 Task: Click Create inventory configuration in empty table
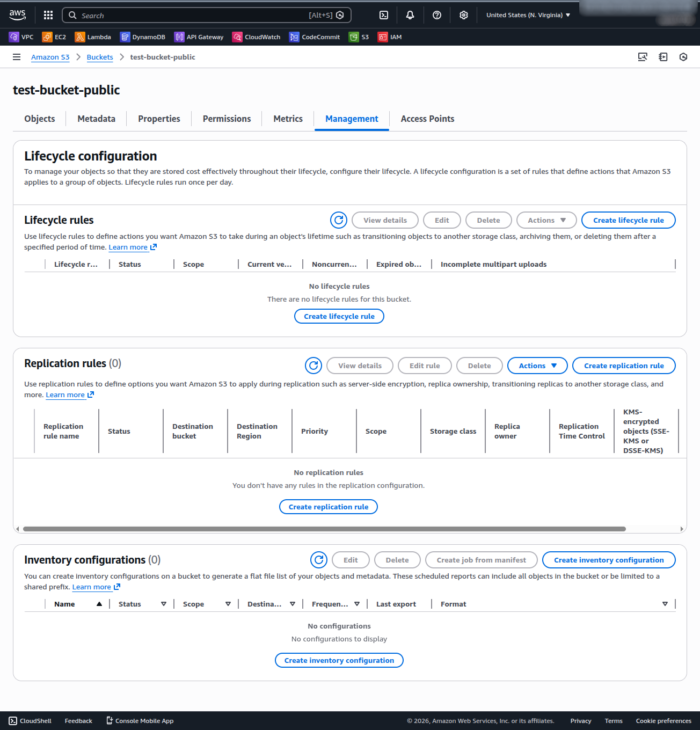point(339,660)
